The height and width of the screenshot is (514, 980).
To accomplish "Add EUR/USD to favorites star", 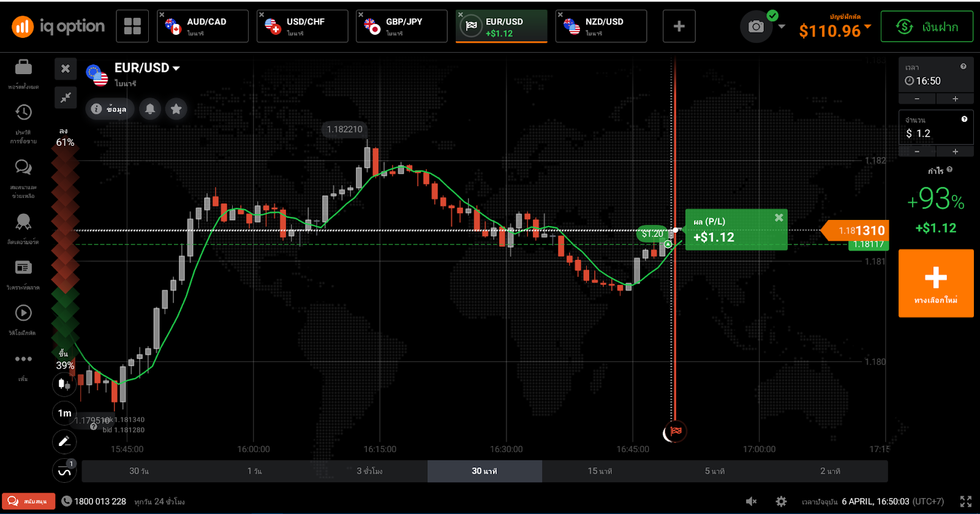I will 176,109.
